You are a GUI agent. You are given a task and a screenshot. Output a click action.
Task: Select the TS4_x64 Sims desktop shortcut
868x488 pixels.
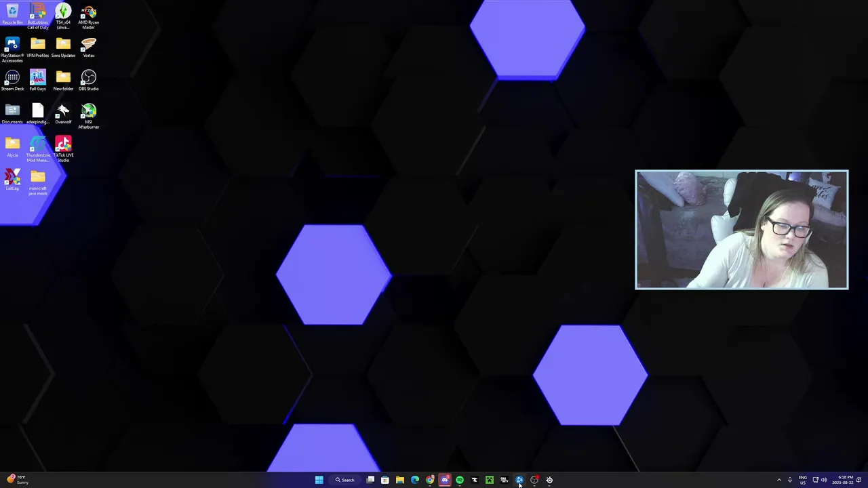tap(63, 16)
